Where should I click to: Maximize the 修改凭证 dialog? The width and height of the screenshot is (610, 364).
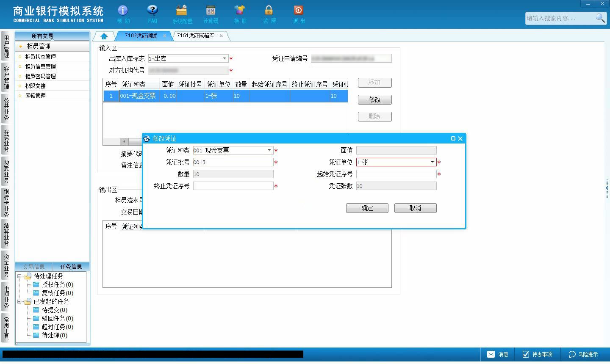click(453, 138)
